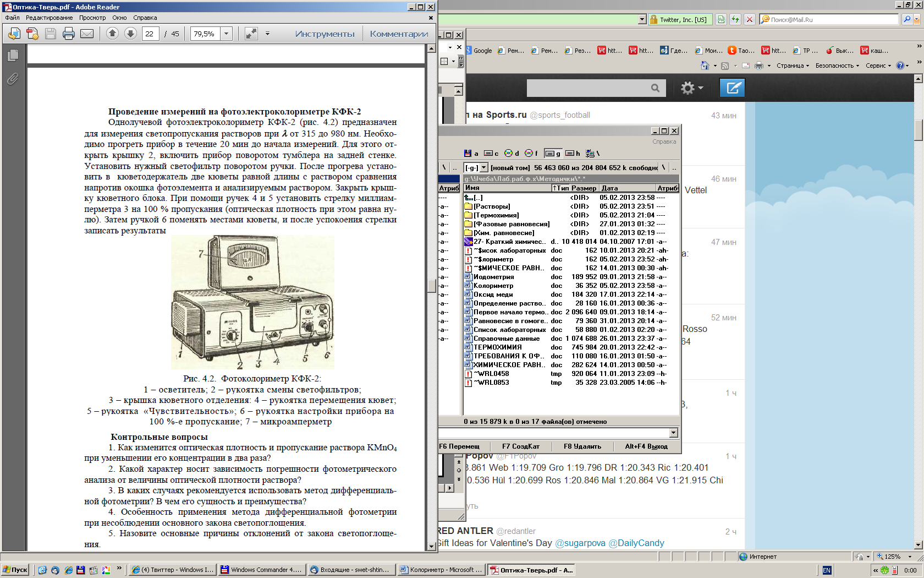Image resolution: width=924 pixels, height=578 pixels.
Task: Select drive f in Windows Commander
Action: (531, 153)
